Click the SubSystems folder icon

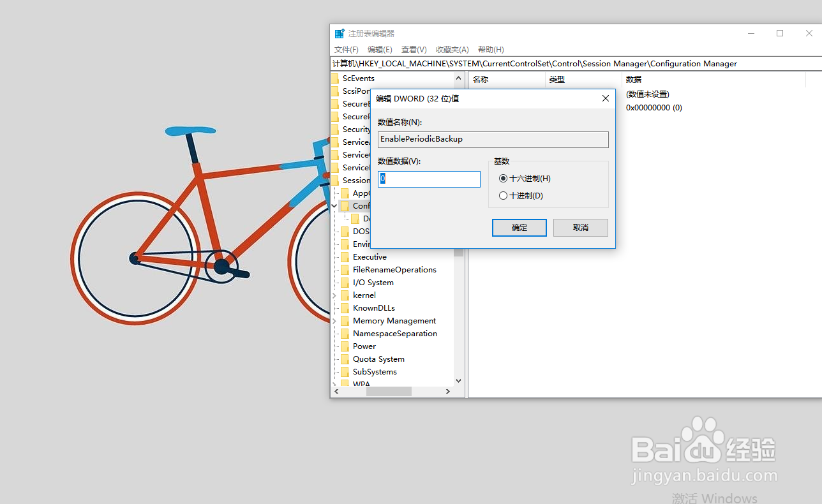click(345, 372)
